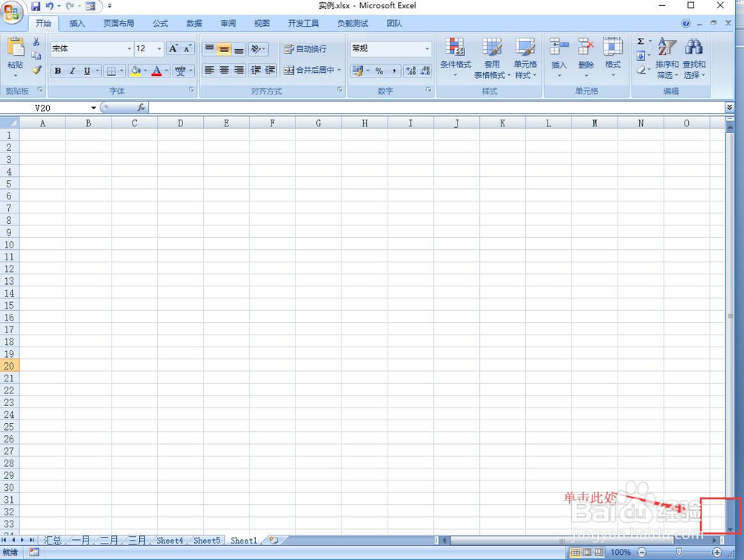Screen dimensions: 744x560
Task: Switch to page layout view button
Action: click(587, 553)
